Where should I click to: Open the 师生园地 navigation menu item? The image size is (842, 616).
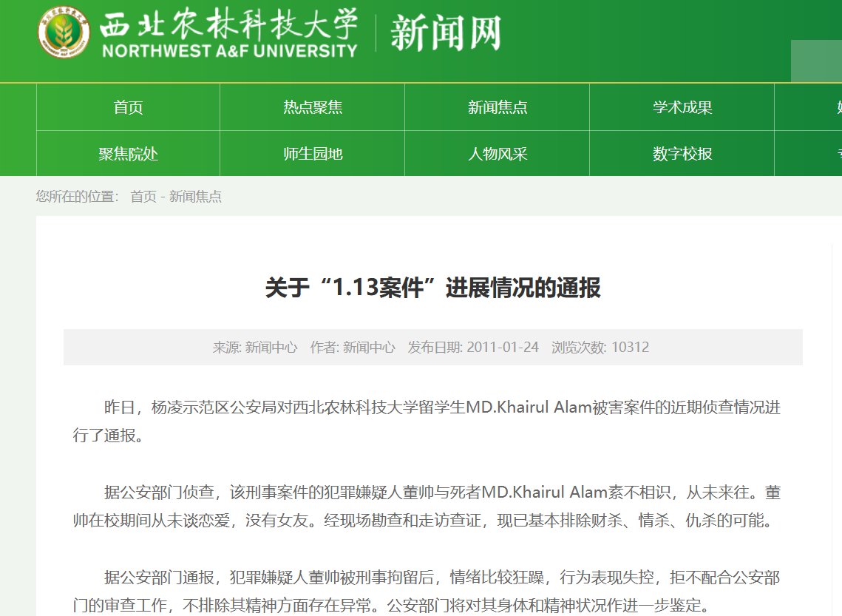[x=310, y=153]
